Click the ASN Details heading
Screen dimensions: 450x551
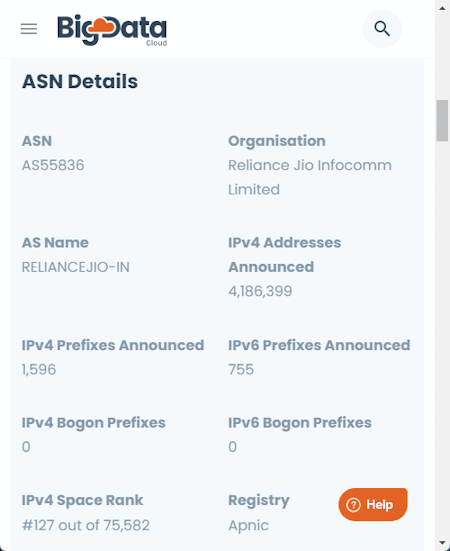click(80, 82)
